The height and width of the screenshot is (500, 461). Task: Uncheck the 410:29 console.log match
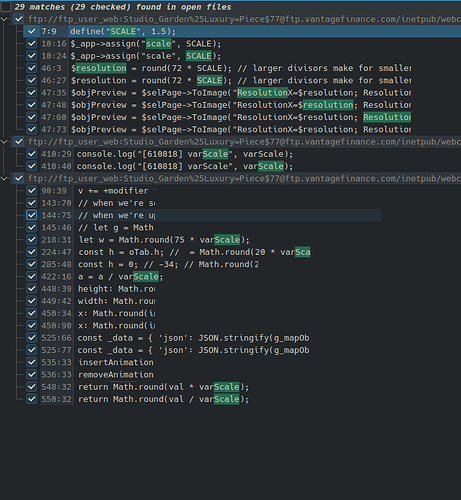click(x=32, y=154)
